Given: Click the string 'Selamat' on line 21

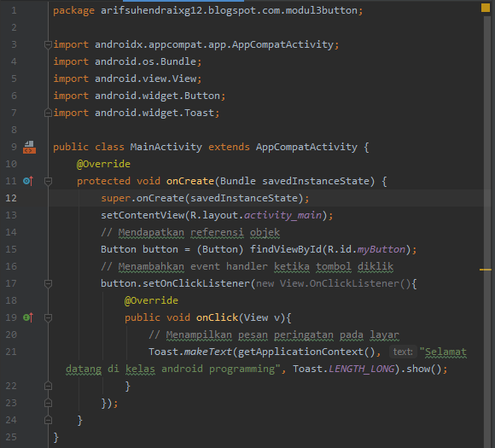Looking at the screenshot, I should pos(445,352).
